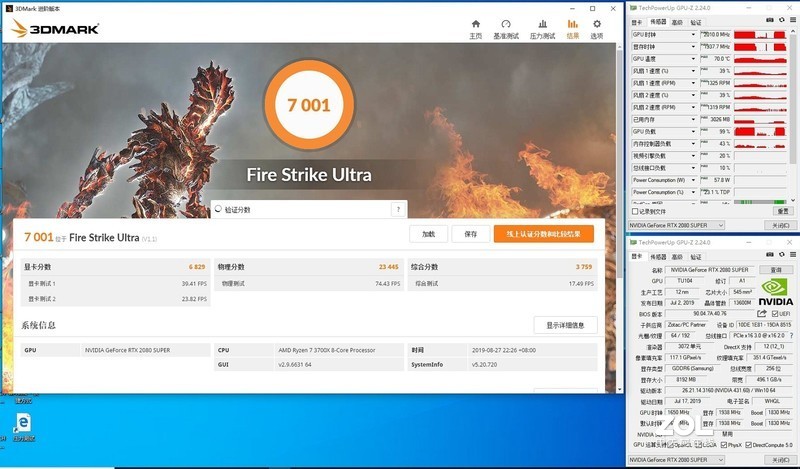
Task: Toggle the PhysX checkbox
Action: [x=723, y=445]
